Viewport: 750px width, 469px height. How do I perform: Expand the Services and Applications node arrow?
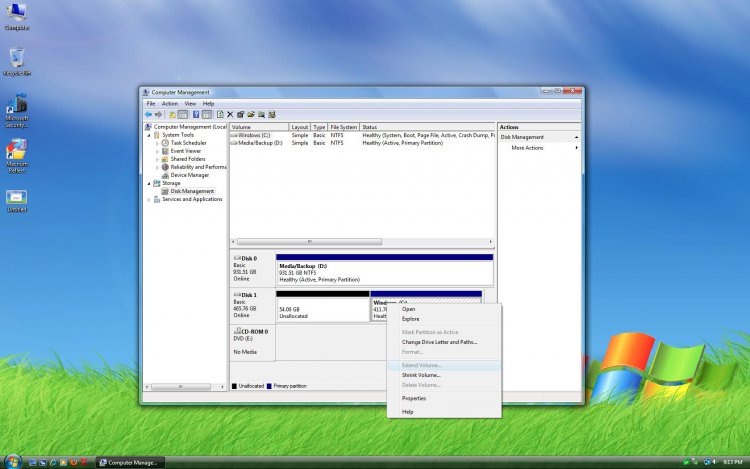click(x=149, y=199)
